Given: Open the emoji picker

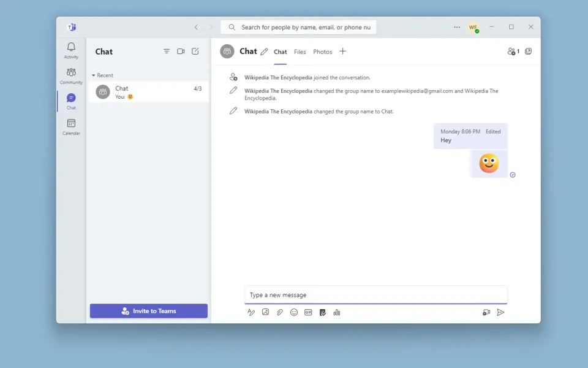Looking at the screenshot, I should [x=294, y=312].
